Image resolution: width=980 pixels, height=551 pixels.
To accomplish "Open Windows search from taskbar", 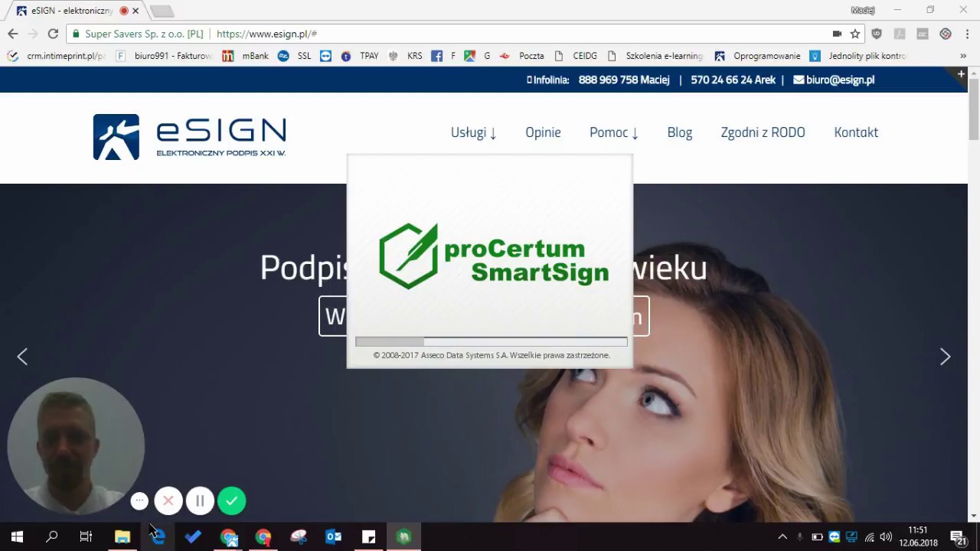I will 51,536.
